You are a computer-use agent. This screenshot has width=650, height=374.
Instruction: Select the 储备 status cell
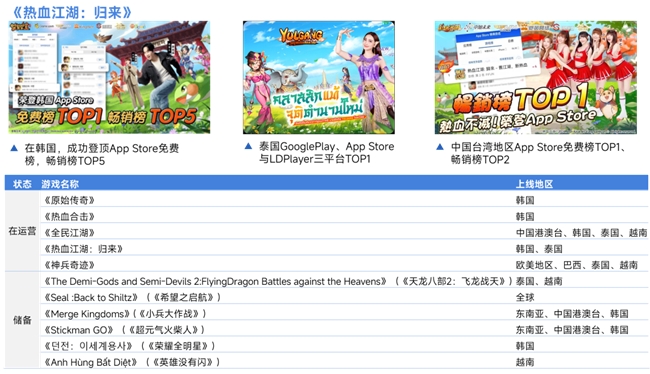[x=22, y=320]
